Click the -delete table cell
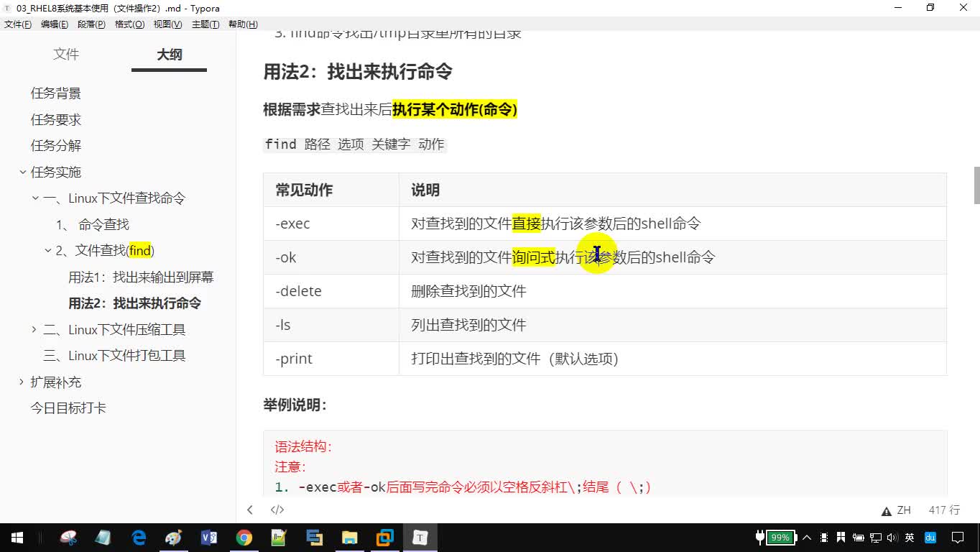 [x=331, y=291]
